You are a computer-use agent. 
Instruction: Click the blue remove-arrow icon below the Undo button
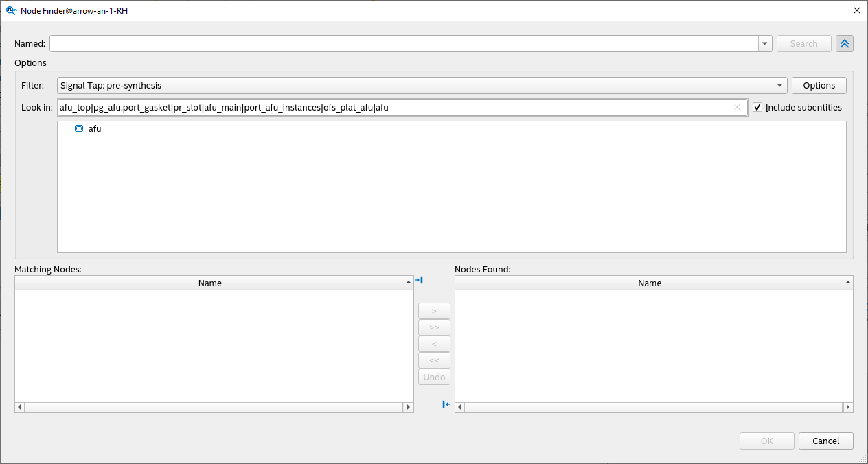point(445,404)
